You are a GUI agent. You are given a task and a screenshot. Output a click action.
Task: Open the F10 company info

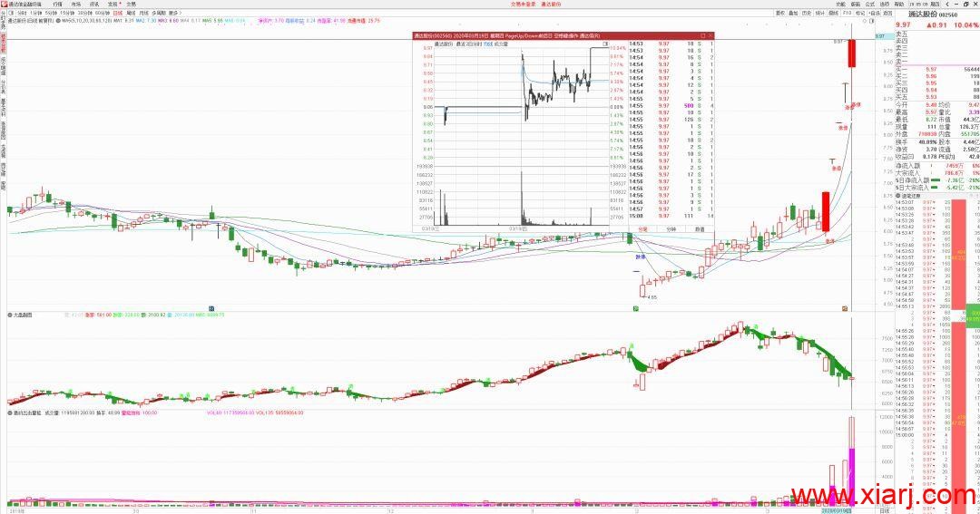coord(847,13)
